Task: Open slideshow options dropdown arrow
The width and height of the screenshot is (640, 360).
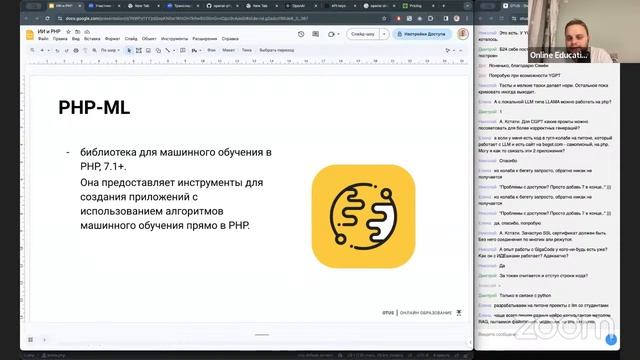Action: click(384, 34)
